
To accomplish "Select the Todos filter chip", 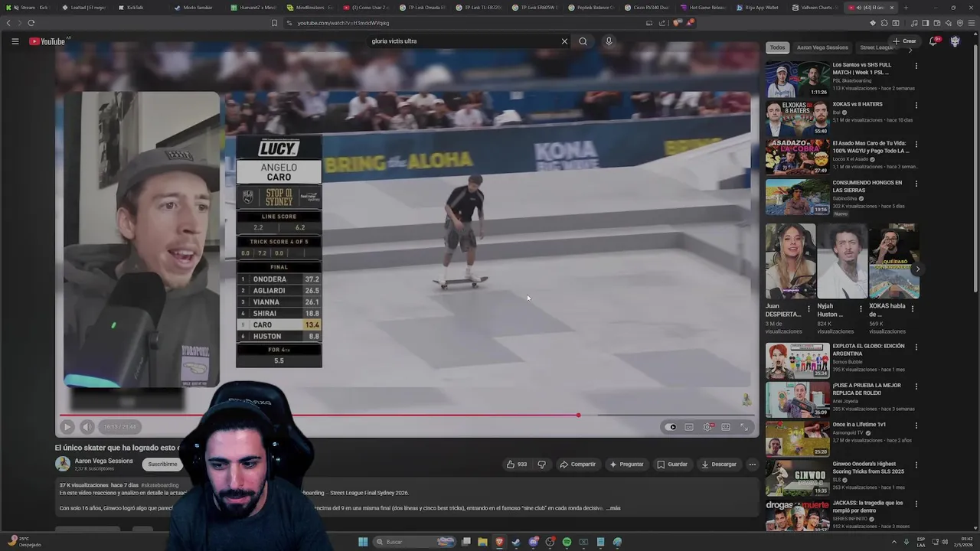I will pos(777,47).
